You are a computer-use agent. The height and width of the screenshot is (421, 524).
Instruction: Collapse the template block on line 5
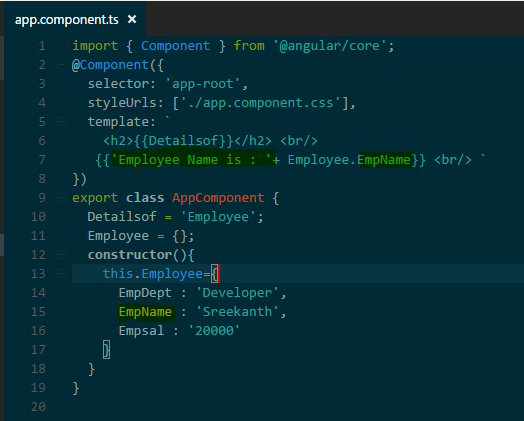coord(61,121)
